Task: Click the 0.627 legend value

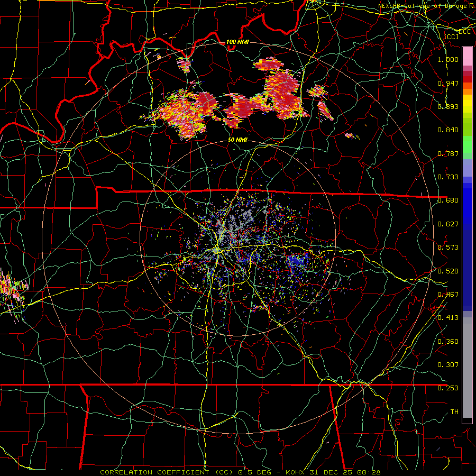Action: pyautogui.click(x=448, y=224)
